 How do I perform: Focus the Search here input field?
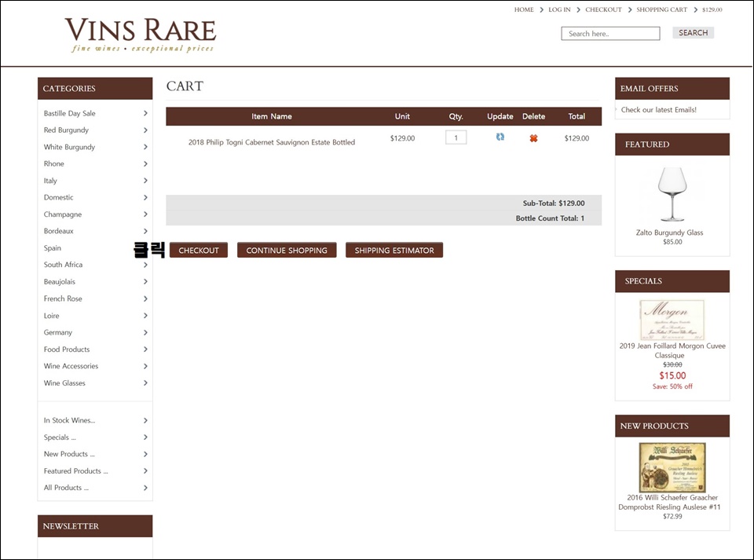tap(610, 34)
